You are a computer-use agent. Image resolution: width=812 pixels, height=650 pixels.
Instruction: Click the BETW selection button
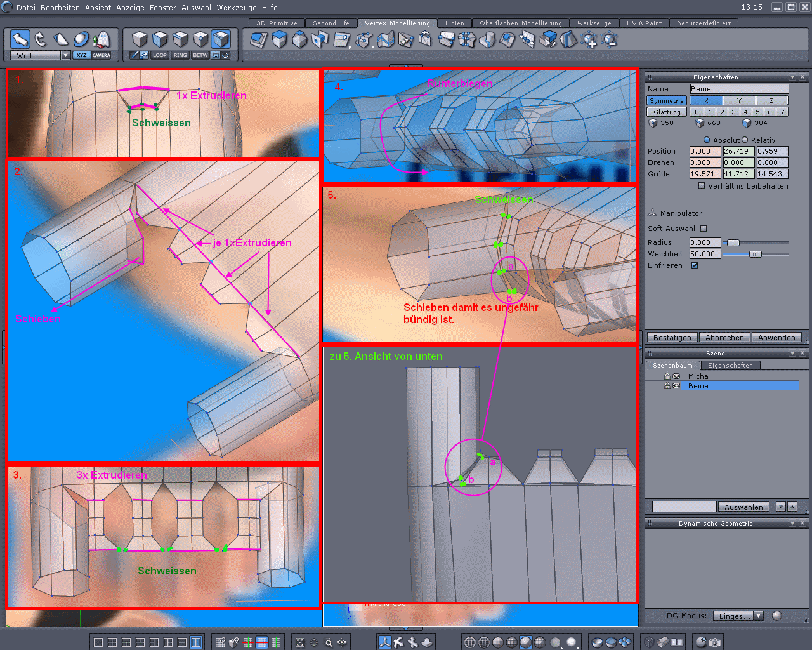(200, 55)
